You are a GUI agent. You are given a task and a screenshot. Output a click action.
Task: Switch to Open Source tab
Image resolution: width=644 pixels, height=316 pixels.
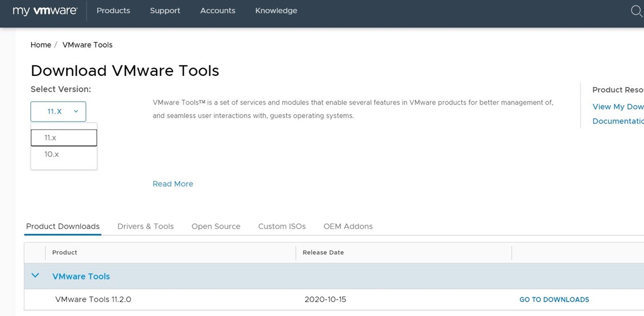[216, 226]
